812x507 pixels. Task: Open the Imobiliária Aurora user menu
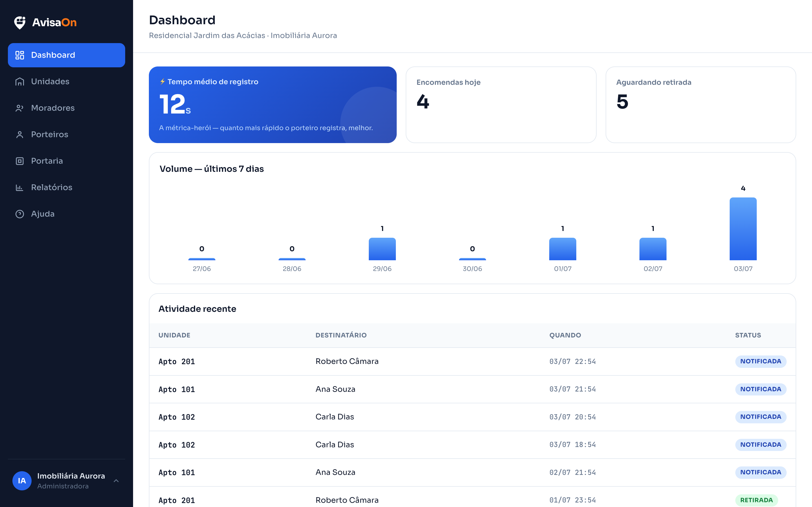pyautogui.click(x=67, y=481)
